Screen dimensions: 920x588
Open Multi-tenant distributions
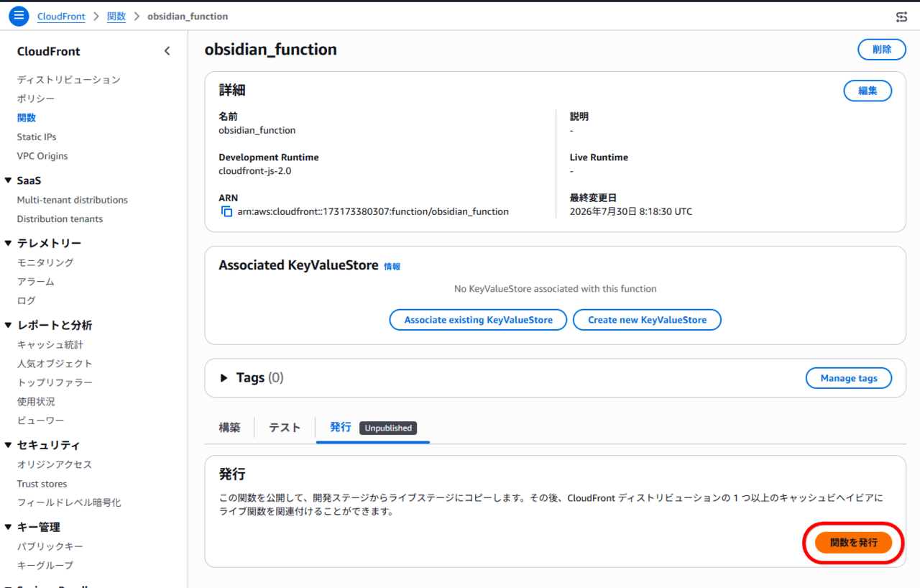[73, 200]
